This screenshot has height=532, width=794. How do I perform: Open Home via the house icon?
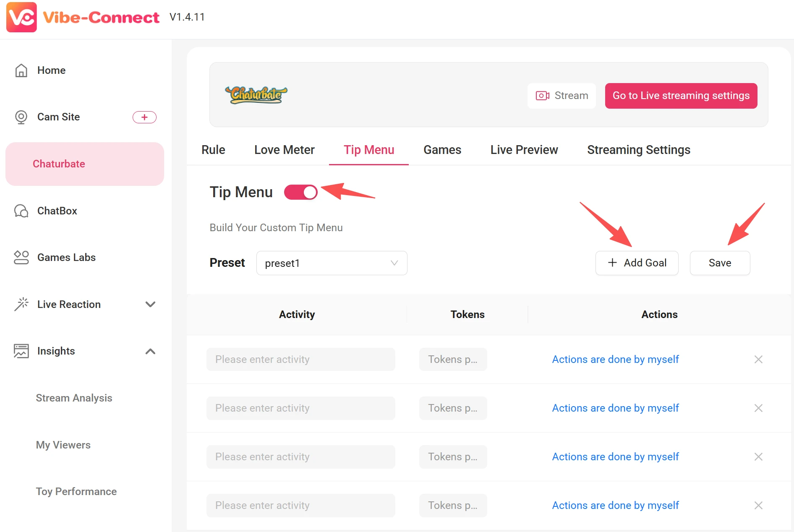coord(21,70)
